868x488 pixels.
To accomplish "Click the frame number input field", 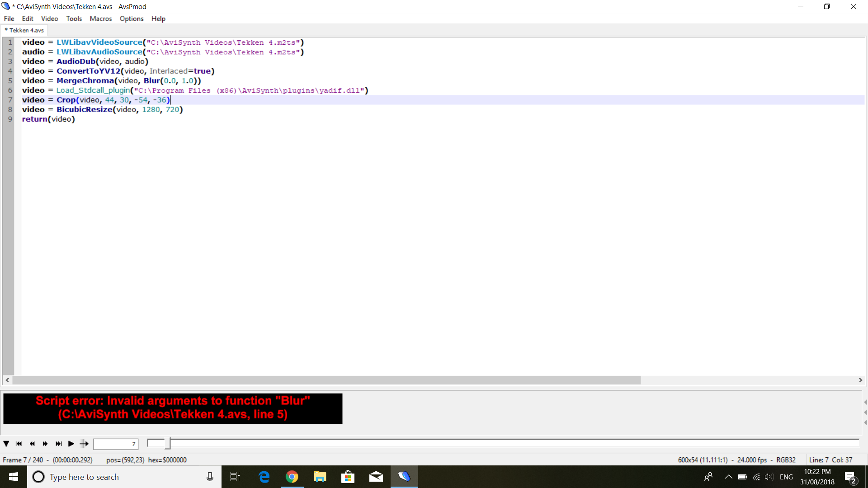I will point(115,444).
